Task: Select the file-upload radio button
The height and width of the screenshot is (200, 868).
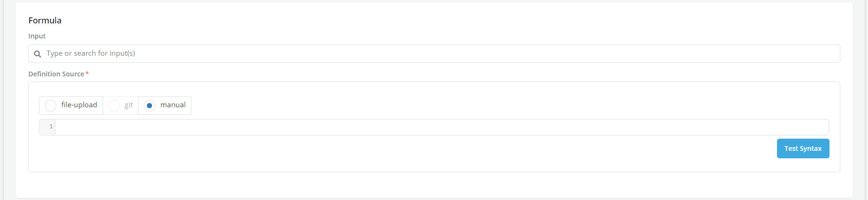Action: 51,105
